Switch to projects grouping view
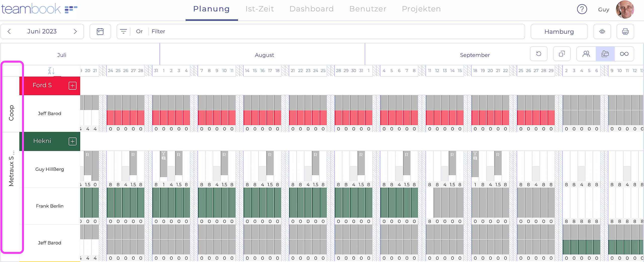644x262 pixels. [x=605, y=54]
